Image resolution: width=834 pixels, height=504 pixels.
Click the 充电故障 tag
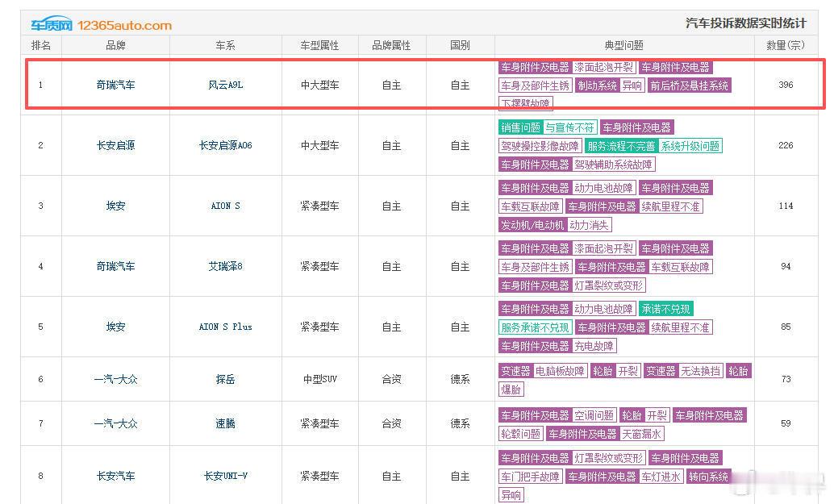(x=594, y=346)
